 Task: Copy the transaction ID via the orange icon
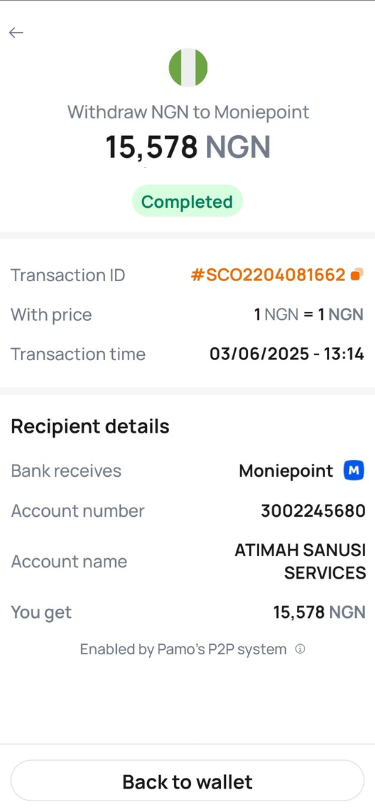click(357, 274)
